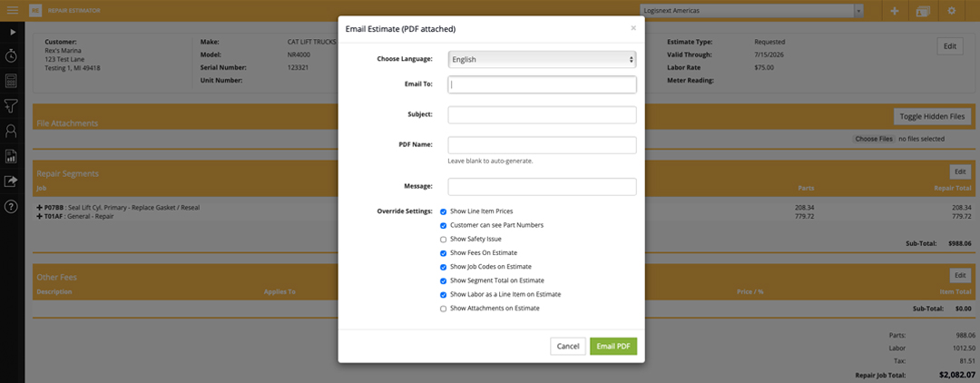Click the Valid Through date 7/15/2026
This screenshot has height=383, width=980.
769,55
